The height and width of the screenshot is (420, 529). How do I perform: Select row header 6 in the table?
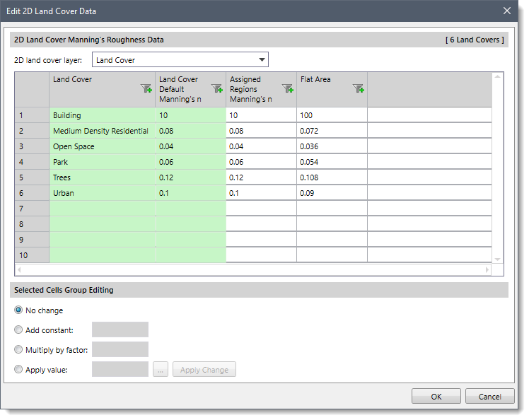tap(32, 193)
